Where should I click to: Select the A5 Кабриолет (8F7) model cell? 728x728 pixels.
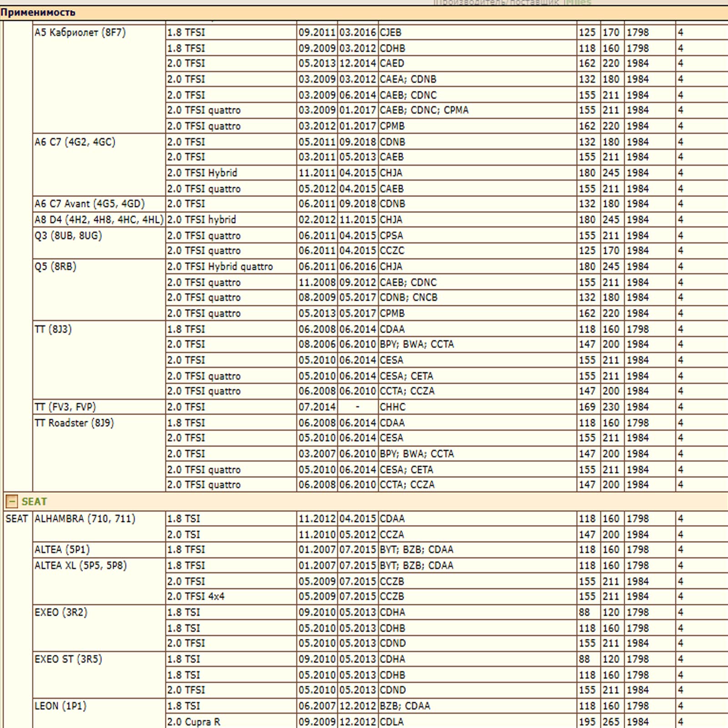point(80,32)
